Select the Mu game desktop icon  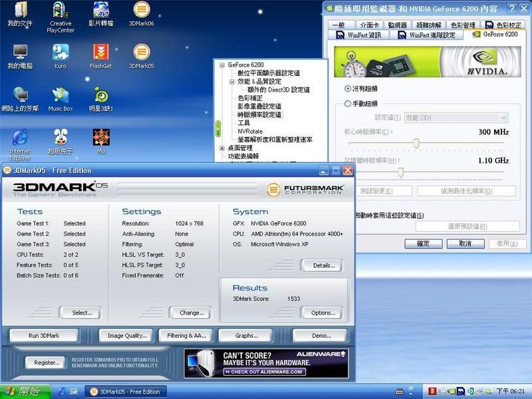pos(101,142)
